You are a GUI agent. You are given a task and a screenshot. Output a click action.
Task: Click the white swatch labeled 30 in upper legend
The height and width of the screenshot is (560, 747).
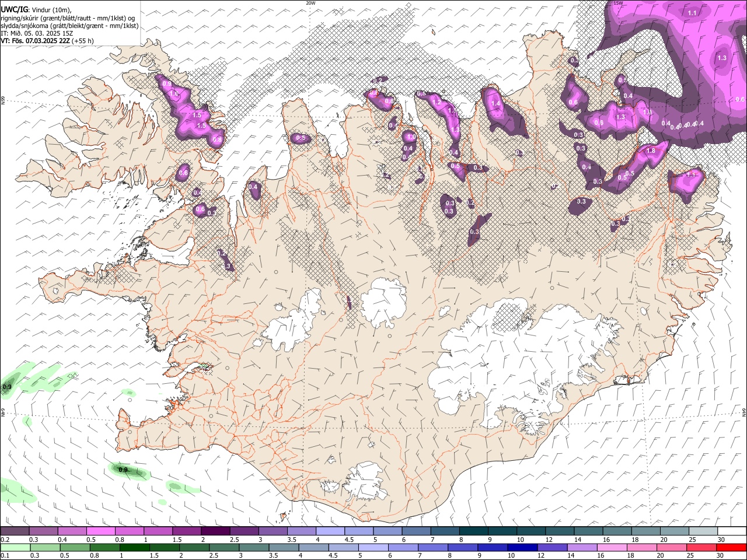pos(732,531)
